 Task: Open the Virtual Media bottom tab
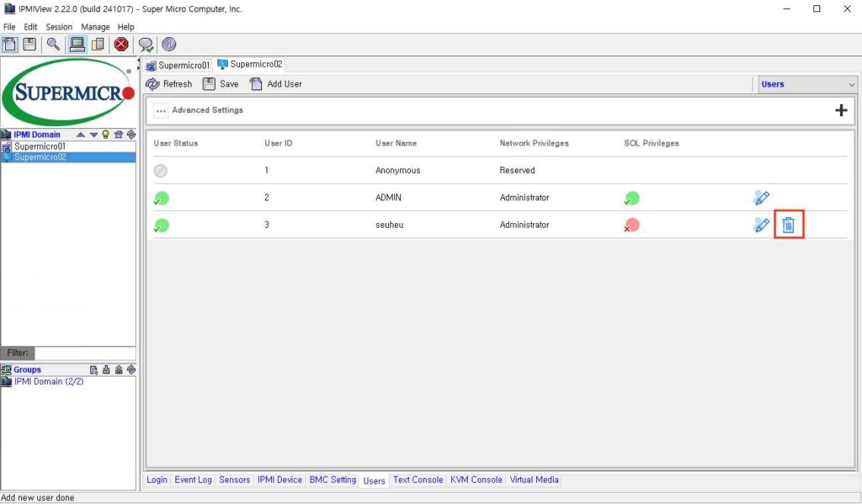click(x=534, y=480)
